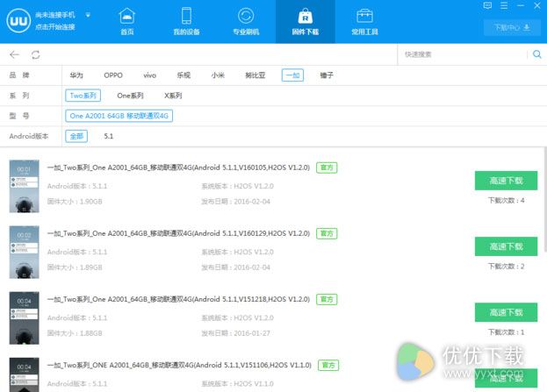
Task: Click 点击开始连接 text
Action: 55,27
